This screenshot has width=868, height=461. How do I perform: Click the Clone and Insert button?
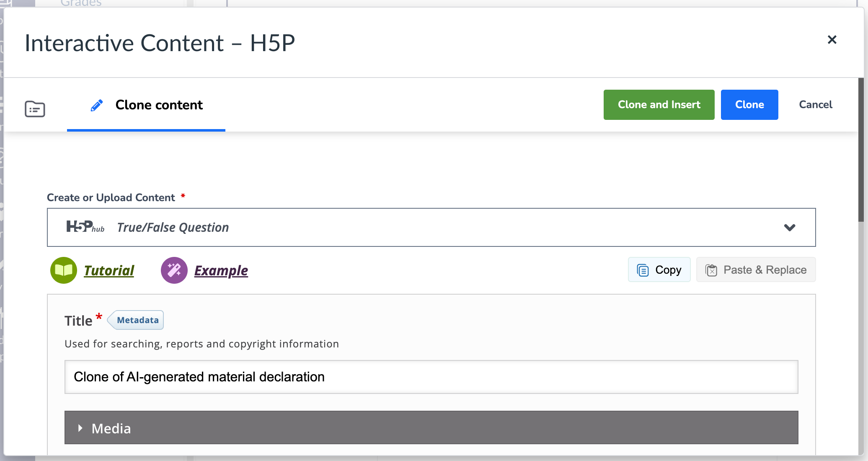tap(659, 105)
